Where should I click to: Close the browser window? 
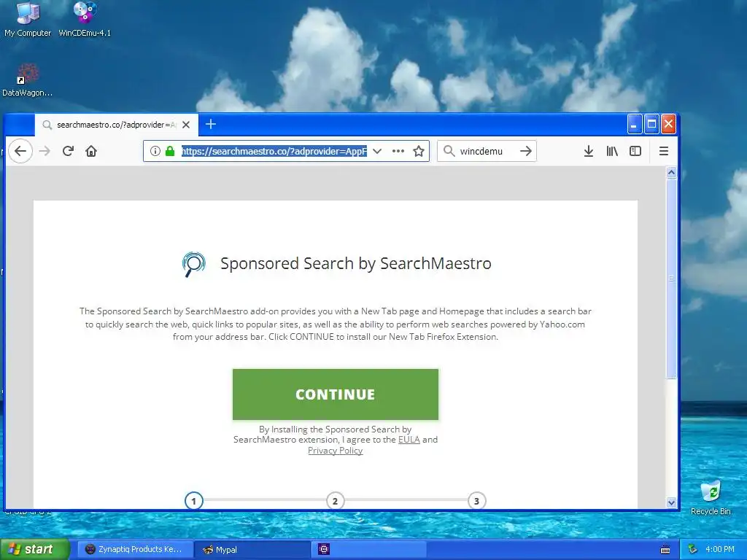tap(668, 125)
